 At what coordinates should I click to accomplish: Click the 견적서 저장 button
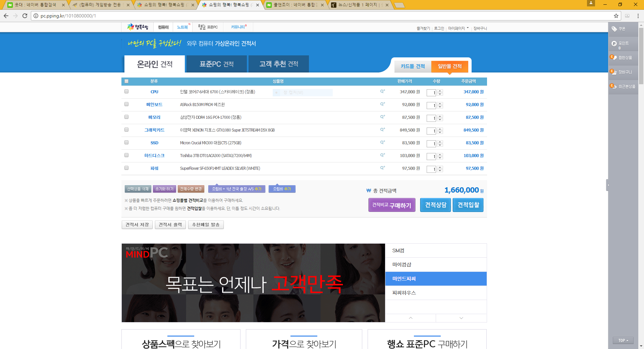pyautogui.click(x=137, y=225)
